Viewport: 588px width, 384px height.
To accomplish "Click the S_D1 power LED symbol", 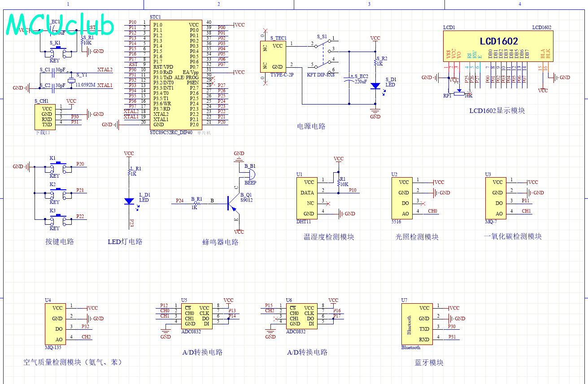I will pyautogui.click(x=375, y=85).
